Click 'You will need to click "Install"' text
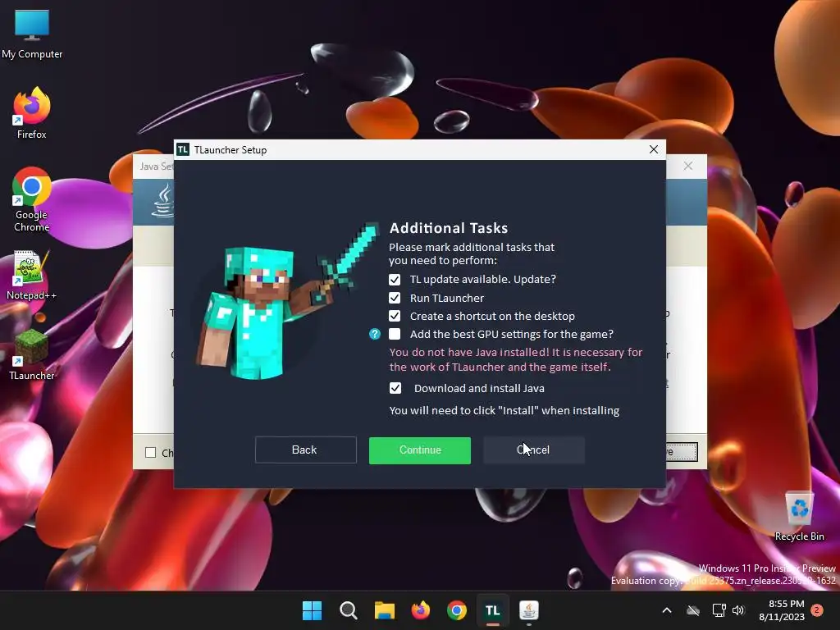 [504, 410]
